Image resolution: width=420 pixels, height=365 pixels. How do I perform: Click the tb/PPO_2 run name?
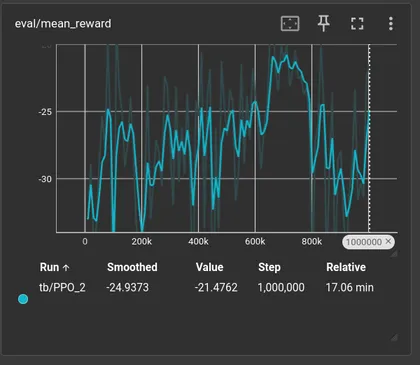[x=62, y=287]
